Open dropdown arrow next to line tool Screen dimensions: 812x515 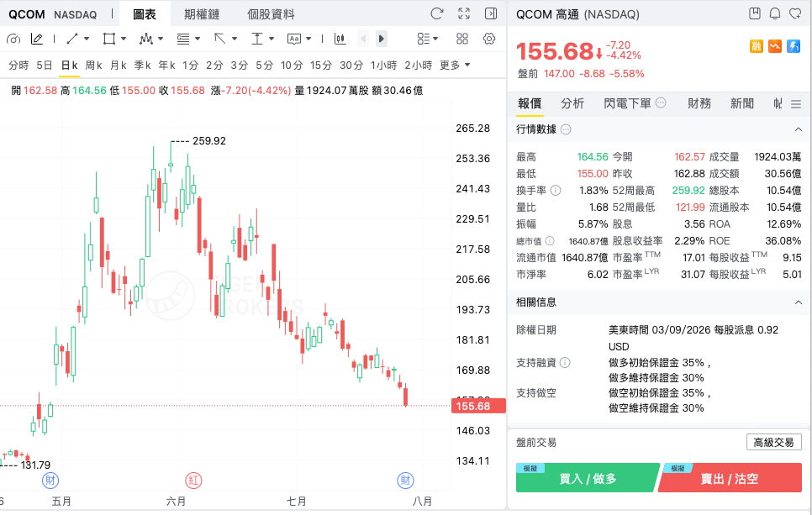87,39
